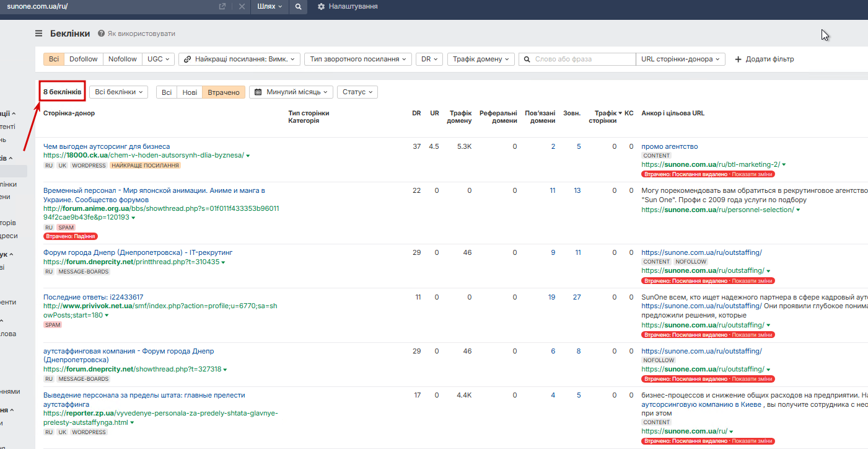Click the calendar icon for Минулий місяць

point(258,92)
